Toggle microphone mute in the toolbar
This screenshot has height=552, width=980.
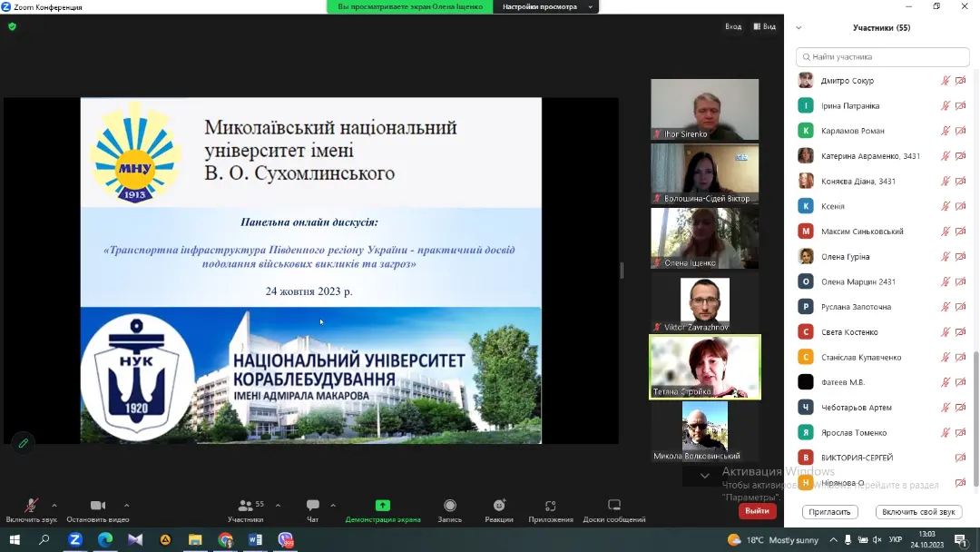(31, 506)
